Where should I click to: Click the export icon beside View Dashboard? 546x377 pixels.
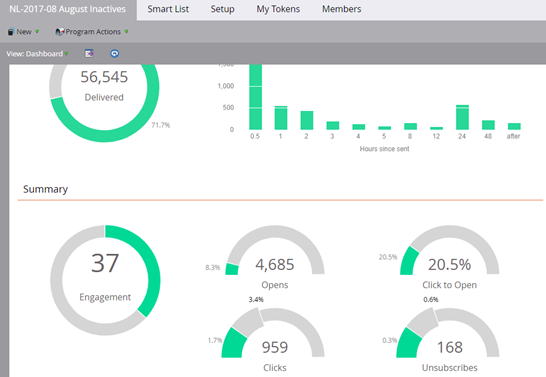coord(89,53)
